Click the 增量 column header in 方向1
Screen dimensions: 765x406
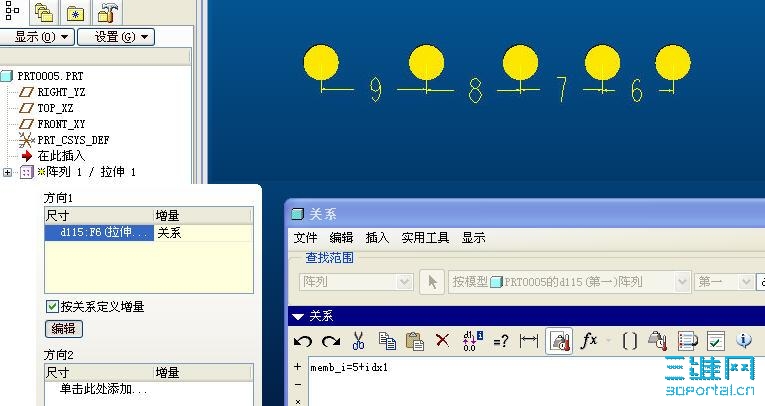[x=203, y=216]
